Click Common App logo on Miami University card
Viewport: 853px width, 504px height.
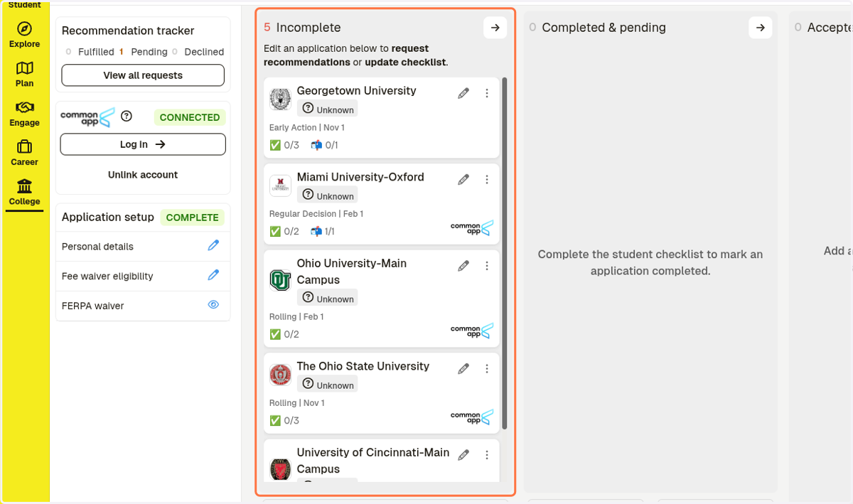click(471, 228)
